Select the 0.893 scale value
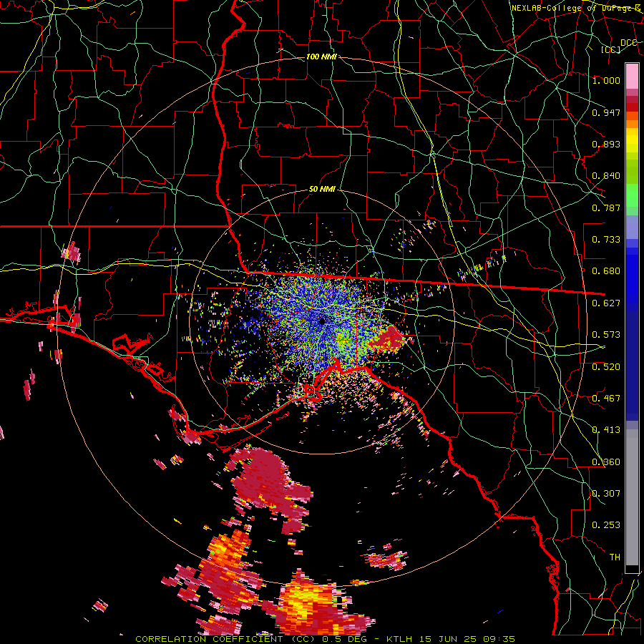644x644 pixels. pyautogui.click(x=606, y=144)
